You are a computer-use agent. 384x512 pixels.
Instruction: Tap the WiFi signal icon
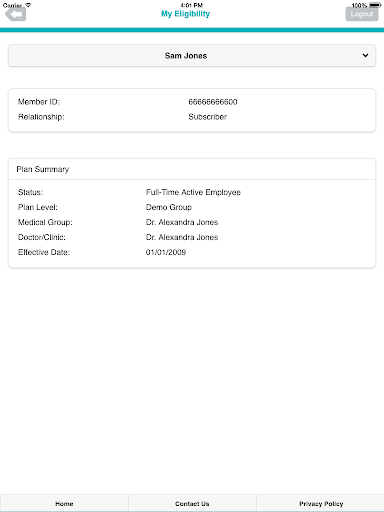click(28, 5)
